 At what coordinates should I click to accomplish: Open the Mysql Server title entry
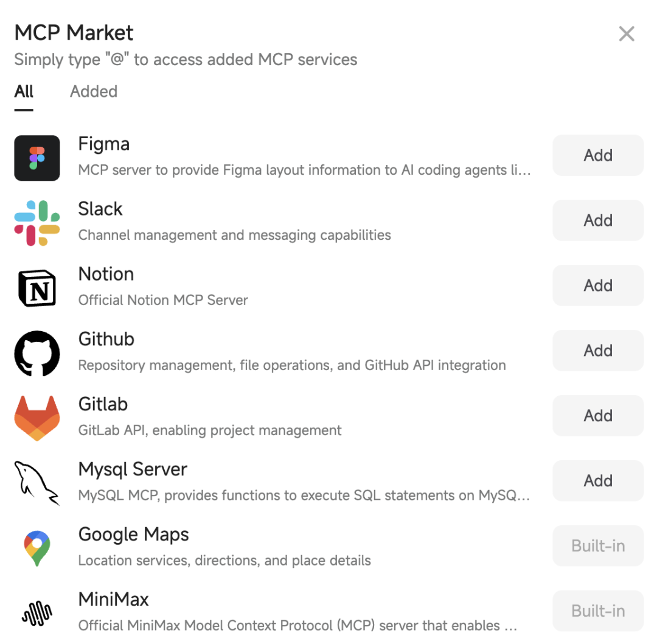click(x=133, y=469)
